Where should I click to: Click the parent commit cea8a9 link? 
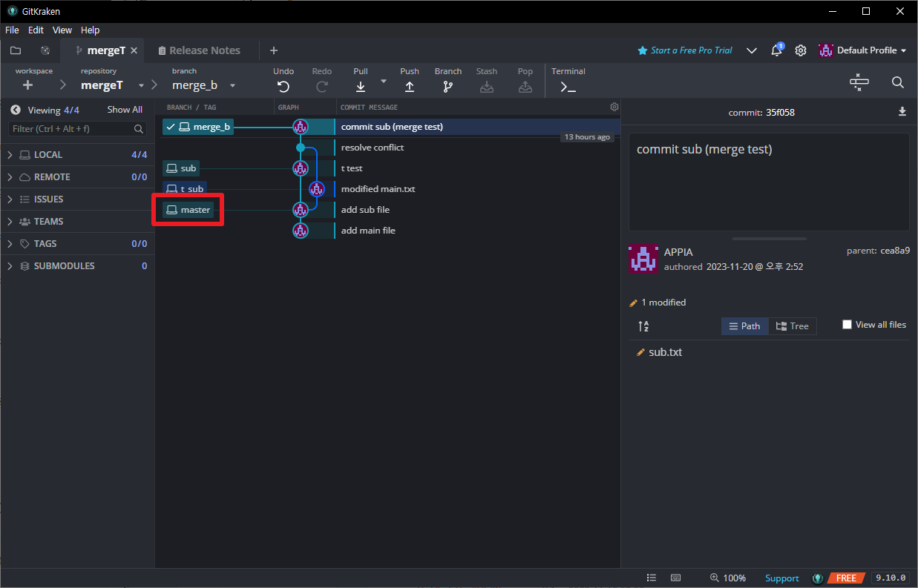coord(895,251)
